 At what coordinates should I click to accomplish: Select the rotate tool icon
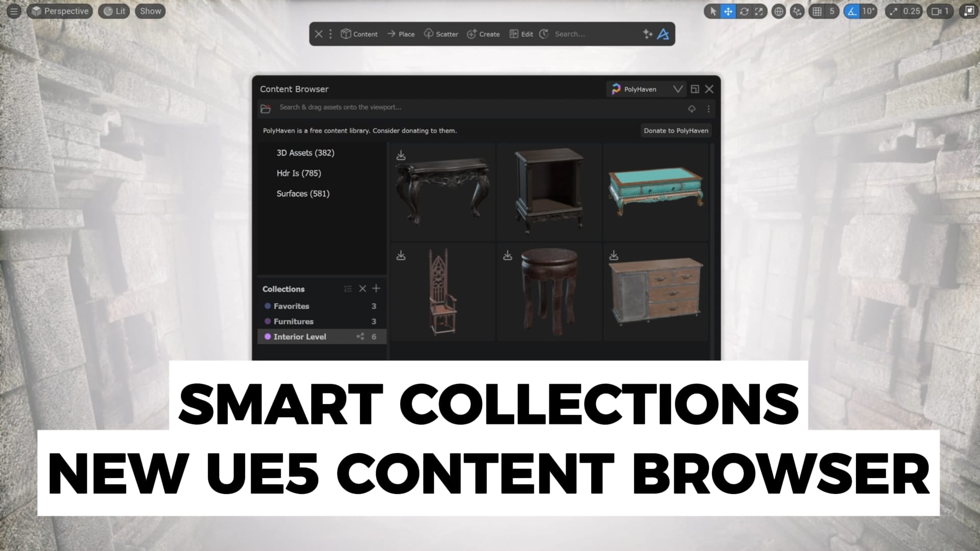[744, 11]
